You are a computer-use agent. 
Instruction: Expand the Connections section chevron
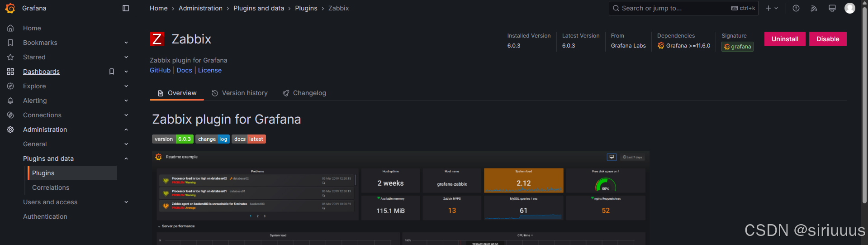pyautogui.click(x=126, y=115)
